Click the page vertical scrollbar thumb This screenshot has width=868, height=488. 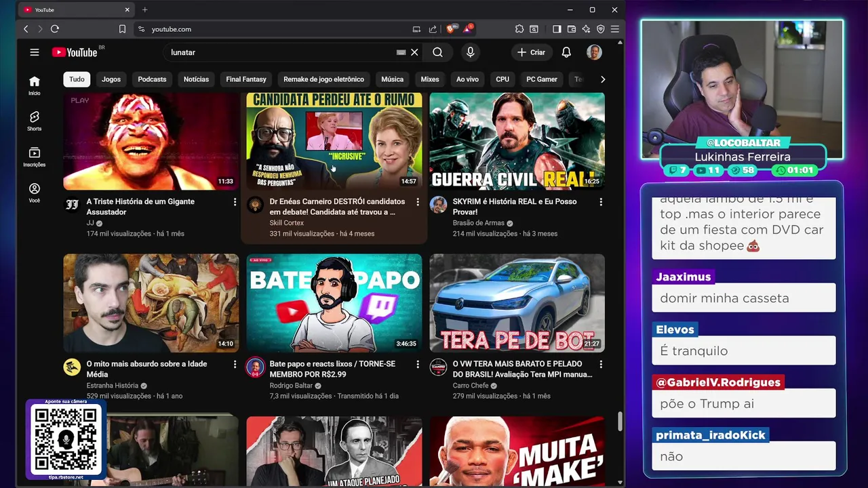tap(620, 421)
